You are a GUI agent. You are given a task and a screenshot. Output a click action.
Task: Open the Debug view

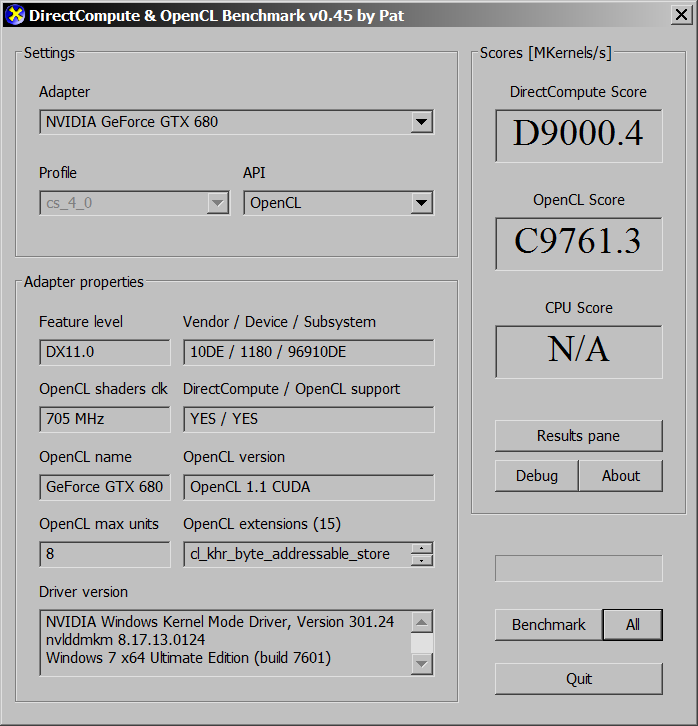pyautogui.click(x=536, y=476)
